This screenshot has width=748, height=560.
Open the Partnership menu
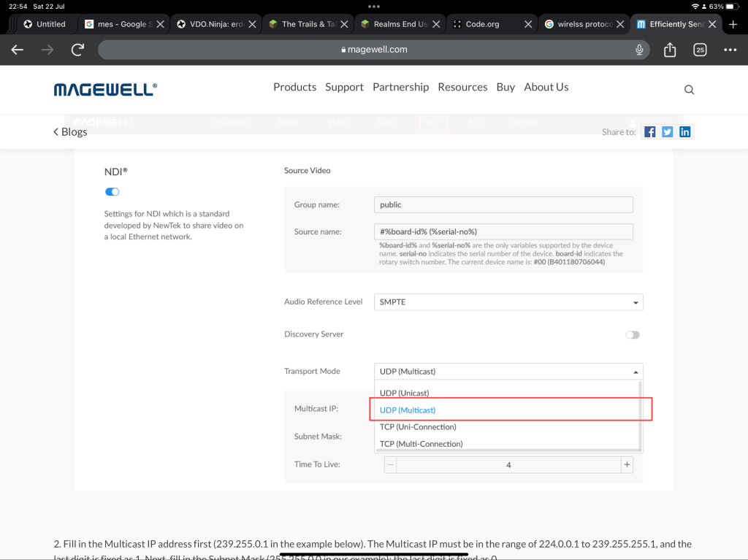pyautogui.click(x=401, y=88)
